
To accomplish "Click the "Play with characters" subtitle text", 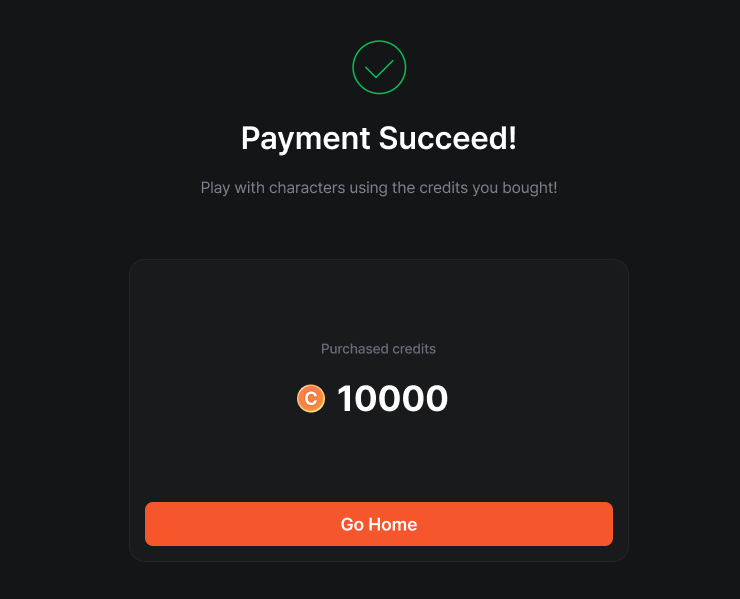I will coord(379,188).
